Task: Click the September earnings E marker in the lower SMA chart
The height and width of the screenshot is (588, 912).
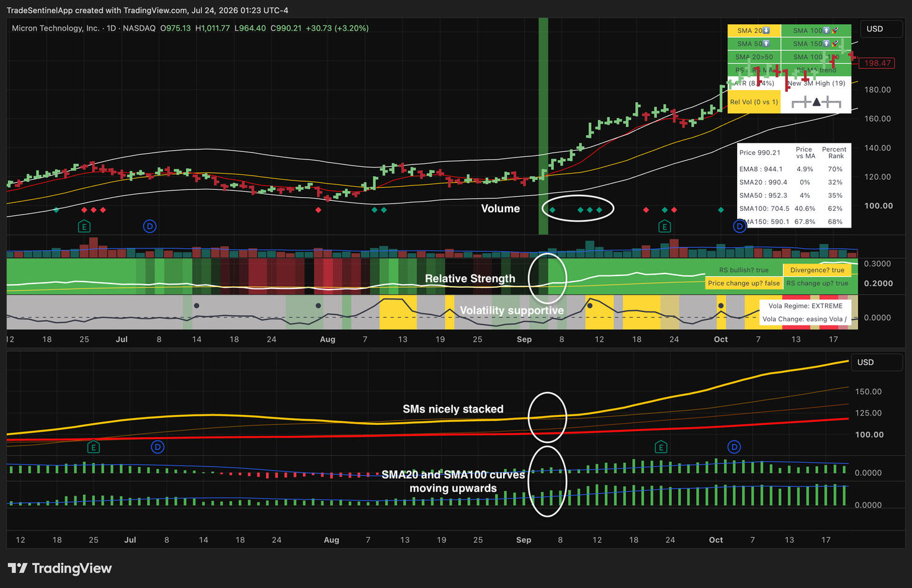Action: tap(661, 447)
